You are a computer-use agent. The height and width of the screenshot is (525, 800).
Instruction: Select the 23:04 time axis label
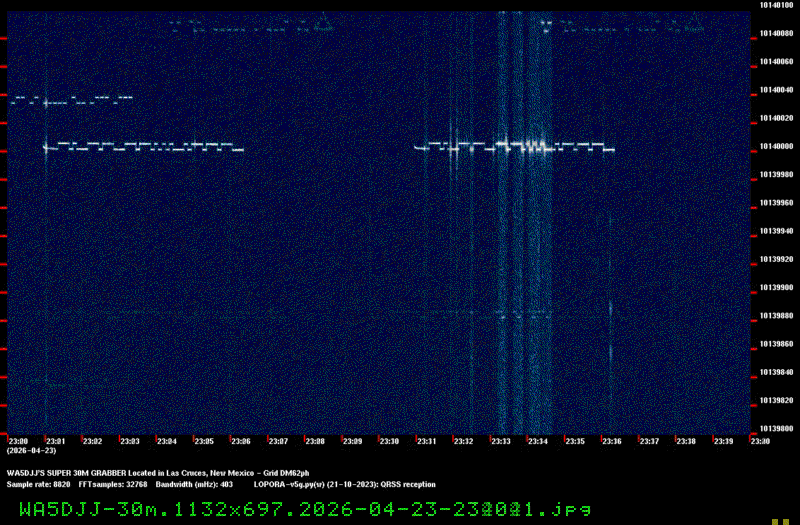tap(167, 441)
